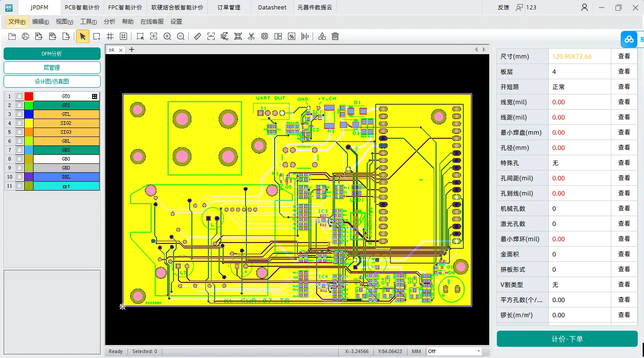Click the blue color swatch of GTL layer
644x358 pixels.
click(x=29, y=114)
